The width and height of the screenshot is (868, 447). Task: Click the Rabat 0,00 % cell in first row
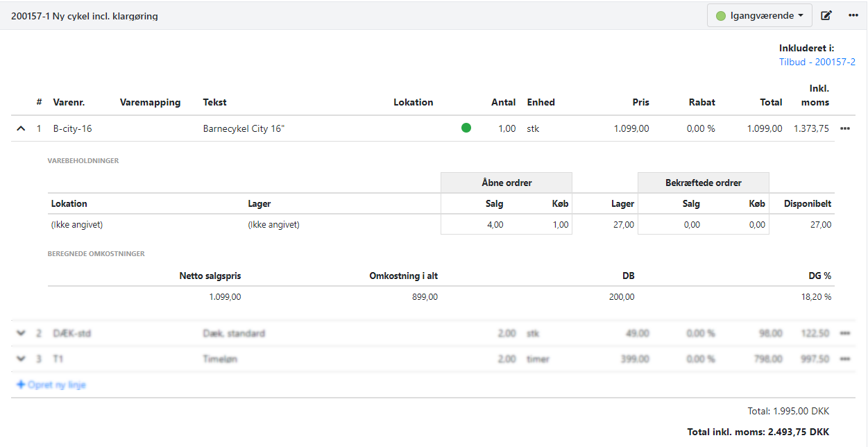(x=699, y=128)
